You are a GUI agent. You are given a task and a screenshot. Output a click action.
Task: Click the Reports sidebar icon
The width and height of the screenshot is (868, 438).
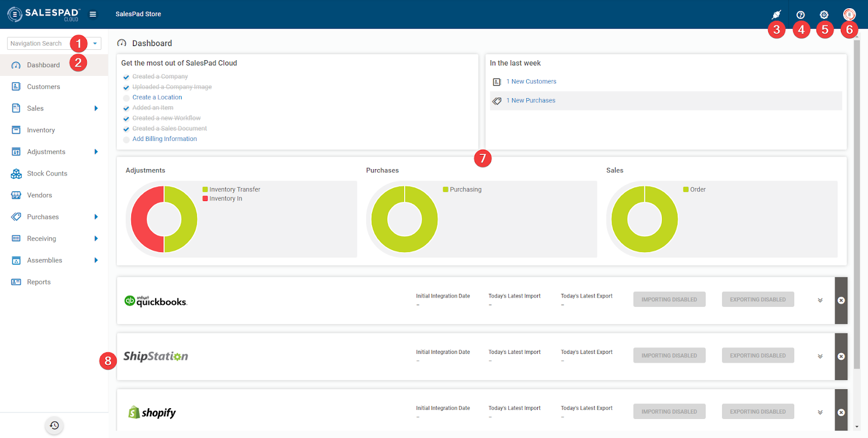click(16, 282)
